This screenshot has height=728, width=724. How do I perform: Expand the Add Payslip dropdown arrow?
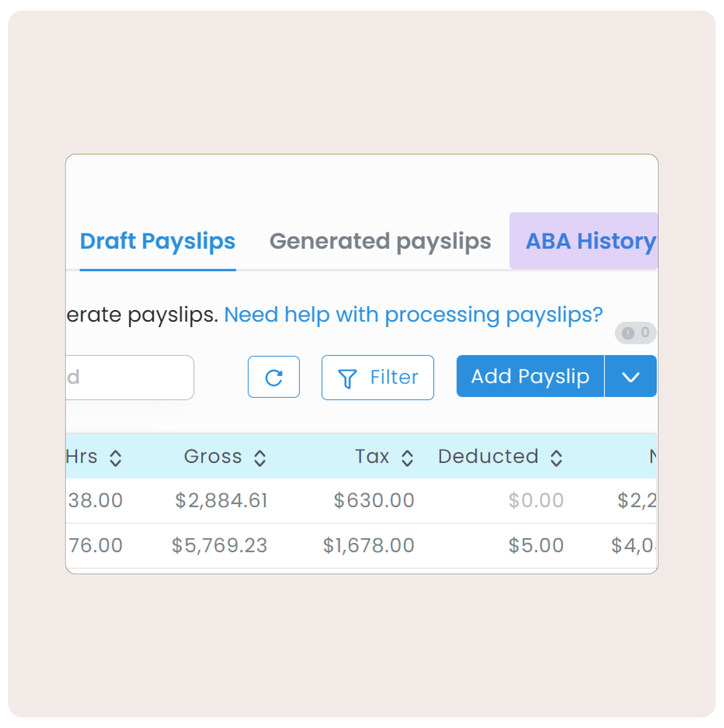(630, 377)
